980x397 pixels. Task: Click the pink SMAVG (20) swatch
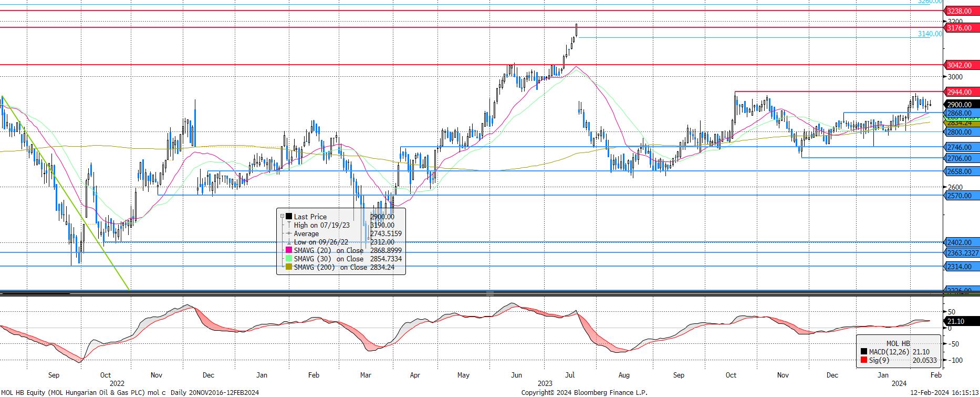coord(288,250)
